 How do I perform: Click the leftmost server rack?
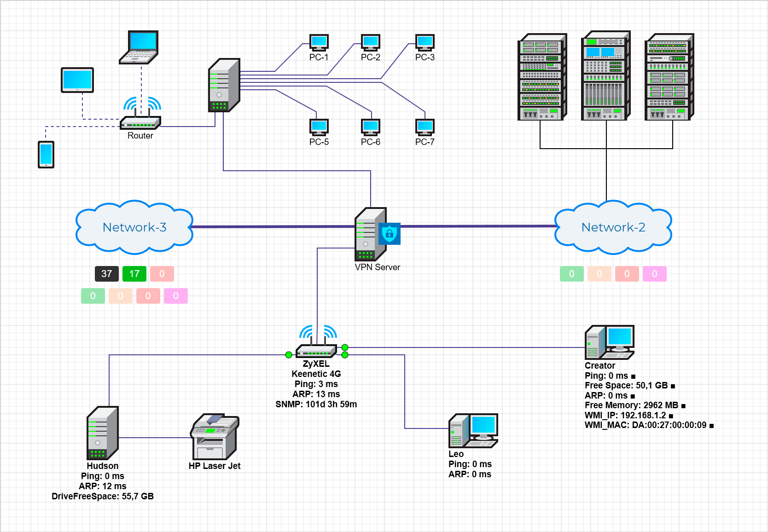click(x=542, y=77)
